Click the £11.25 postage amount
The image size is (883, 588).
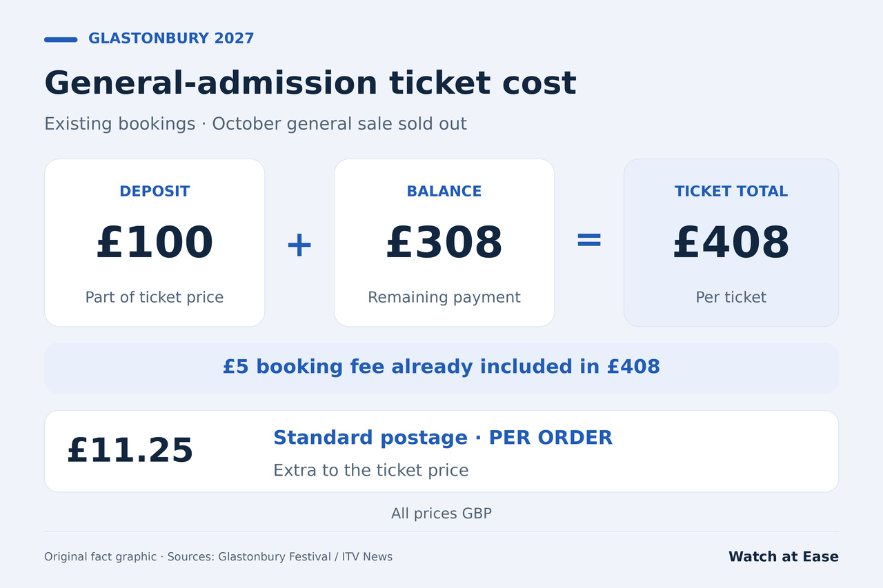click(130, 451)
